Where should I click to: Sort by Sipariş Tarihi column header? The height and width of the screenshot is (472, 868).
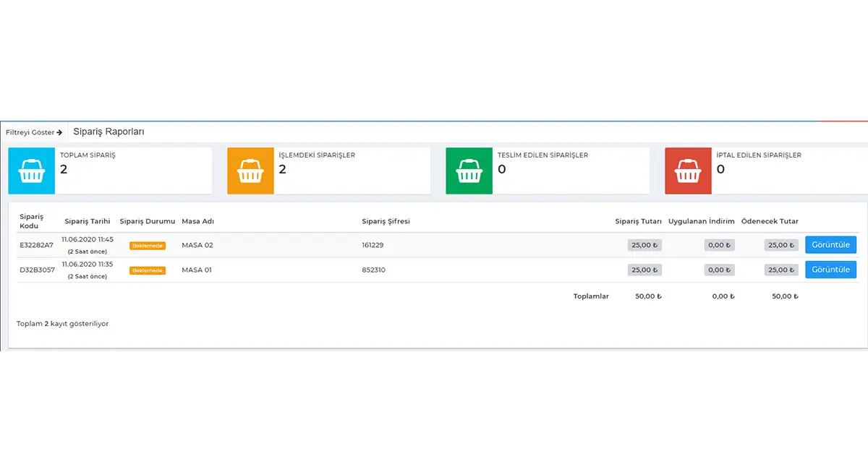pos(87,221)
